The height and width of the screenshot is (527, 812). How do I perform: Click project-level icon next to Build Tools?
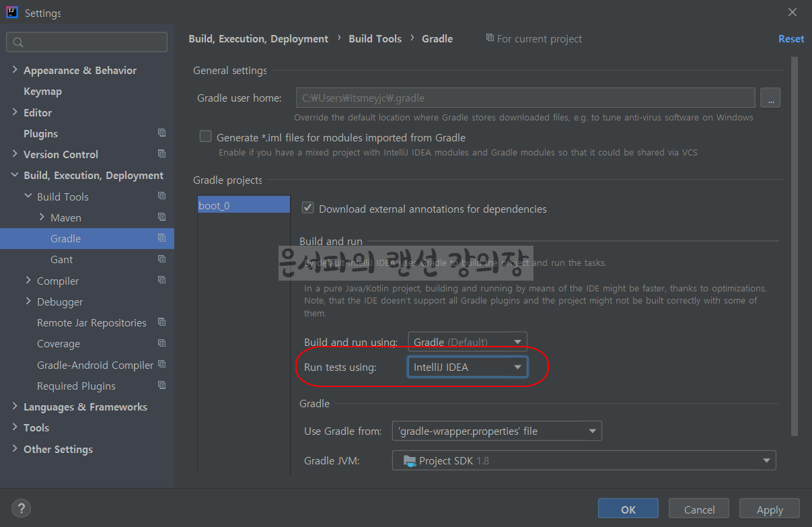(x=161, y=196)
